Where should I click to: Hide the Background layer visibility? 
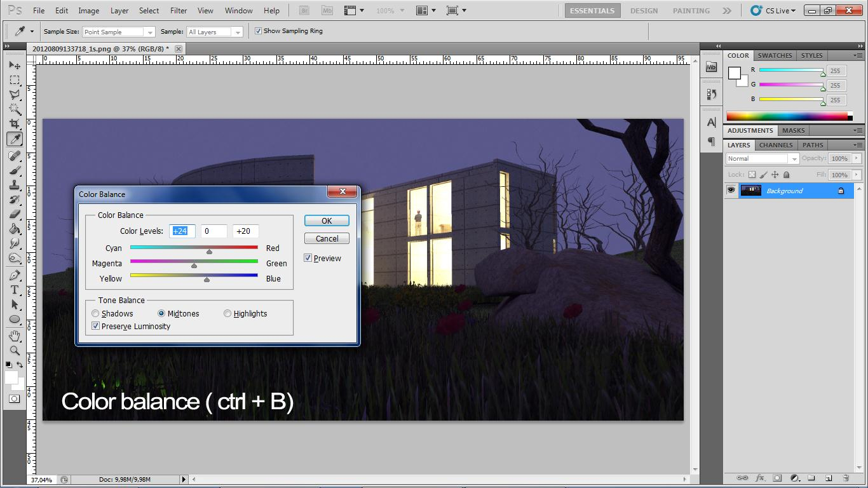coord(731,190)
